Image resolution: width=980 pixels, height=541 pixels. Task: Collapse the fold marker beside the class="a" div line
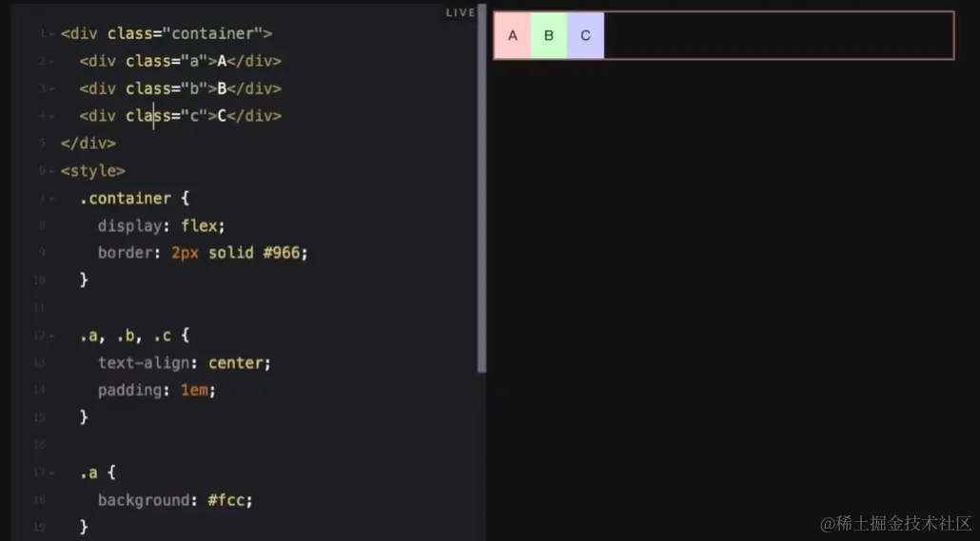pyautogui.click(x=52, y=61)
